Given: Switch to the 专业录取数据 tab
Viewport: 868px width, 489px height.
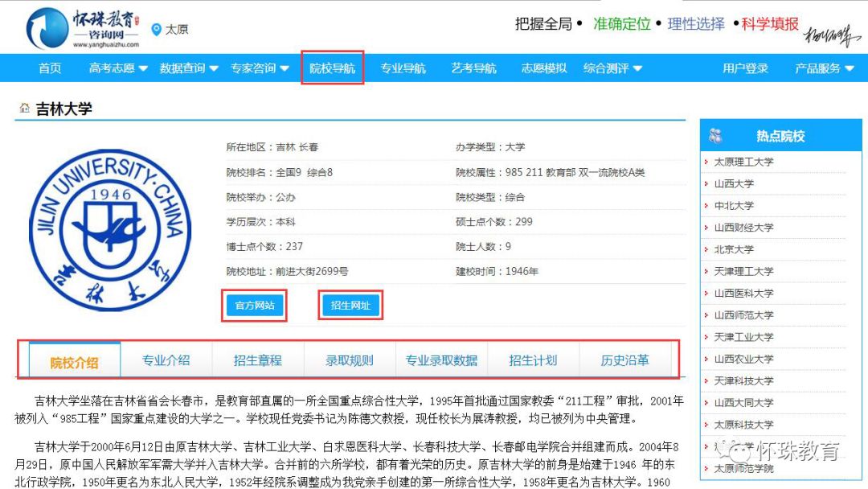Looking at the screenshot, I should [441, 360].
